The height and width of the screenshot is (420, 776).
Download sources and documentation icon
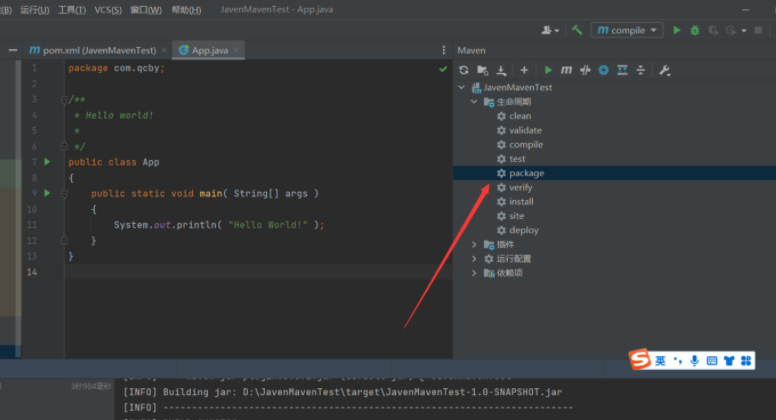coord(501,70)
